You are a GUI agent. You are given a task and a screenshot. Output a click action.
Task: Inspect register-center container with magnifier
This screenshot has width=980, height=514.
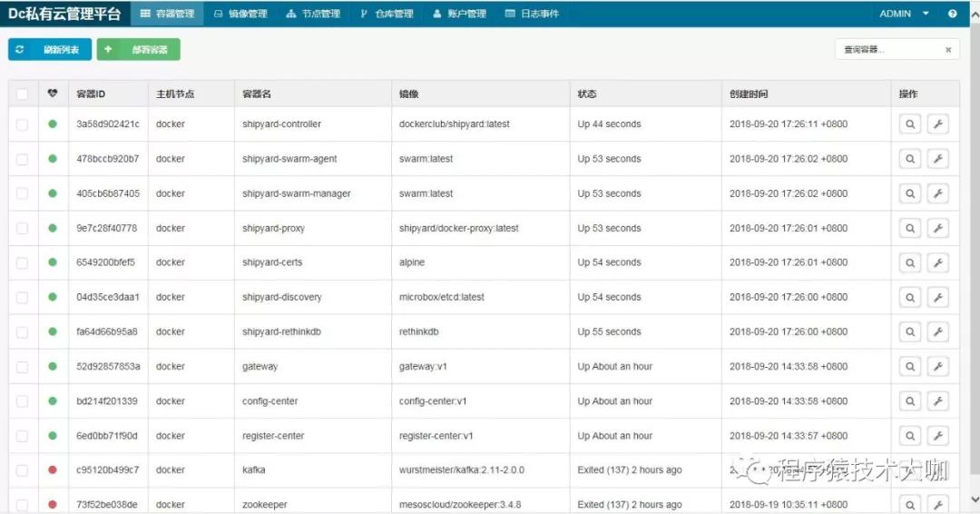(x=910, y=436)
